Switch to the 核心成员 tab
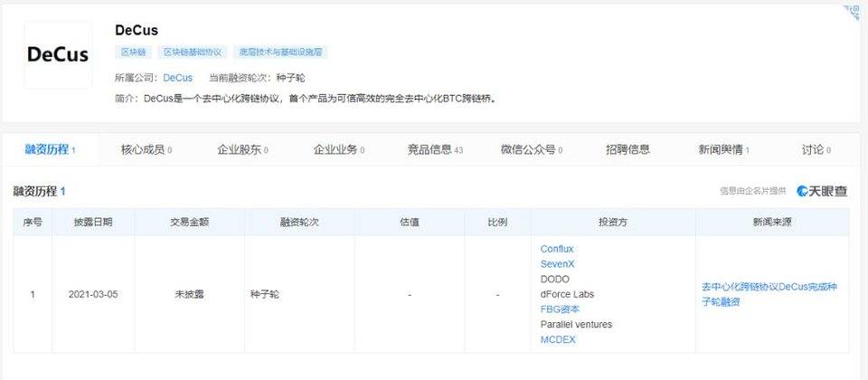868x380 pixels. tap(146, 149)
